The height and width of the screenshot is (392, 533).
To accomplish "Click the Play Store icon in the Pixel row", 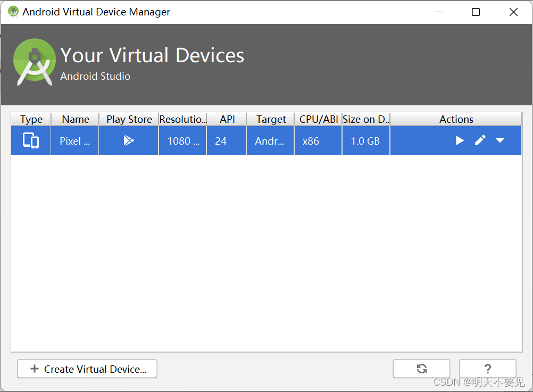I will click(129, 140).
